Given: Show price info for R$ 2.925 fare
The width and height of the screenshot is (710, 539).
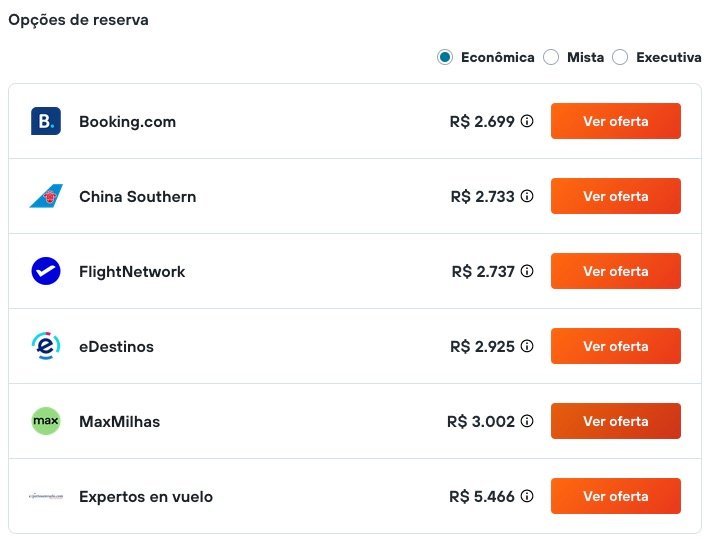Looking at the screenshot, I should tap(527, 346).
